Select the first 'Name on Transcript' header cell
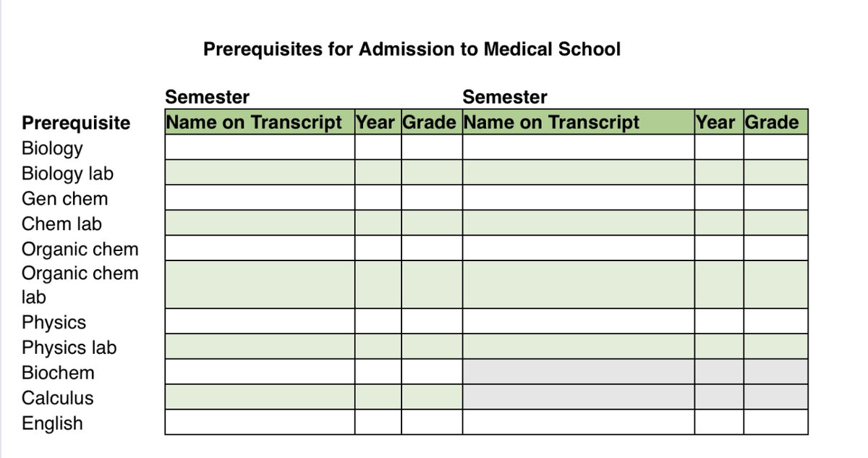The height and width of the screenshot is (458, 868). (254, 122)
